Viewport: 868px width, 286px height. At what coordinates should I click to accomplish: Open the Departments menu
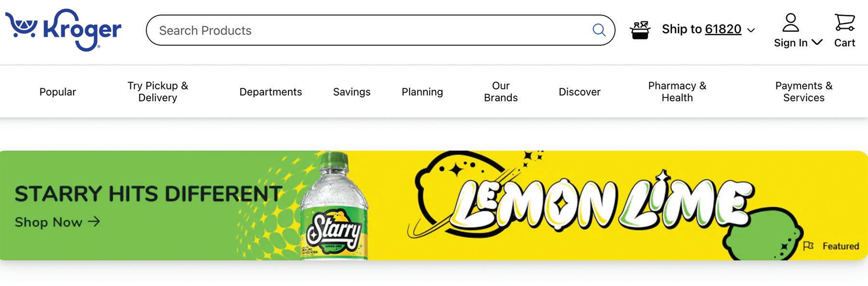(271, 92)
